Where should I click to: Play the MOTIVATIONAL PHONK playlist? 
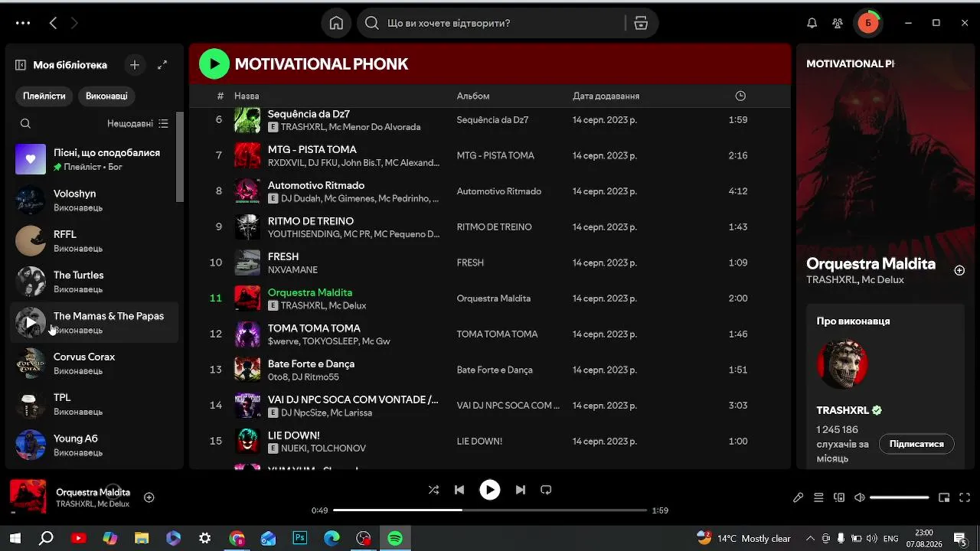tap(214, 64)
